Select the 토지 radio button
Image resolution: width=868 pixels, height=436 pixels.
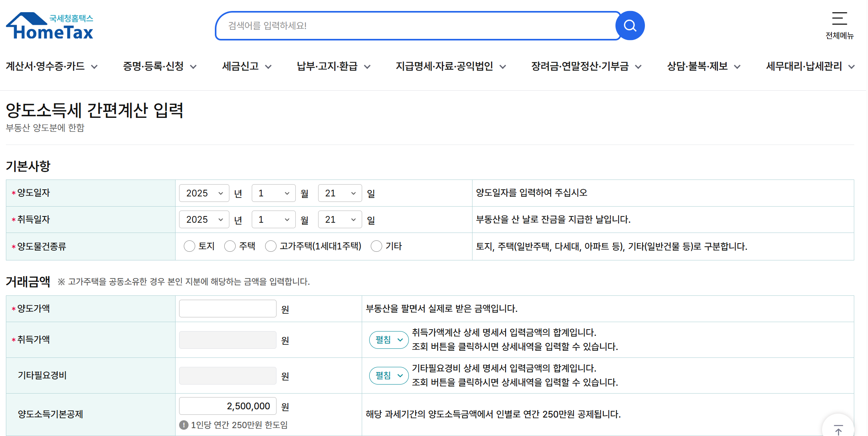tap(189, 246)
